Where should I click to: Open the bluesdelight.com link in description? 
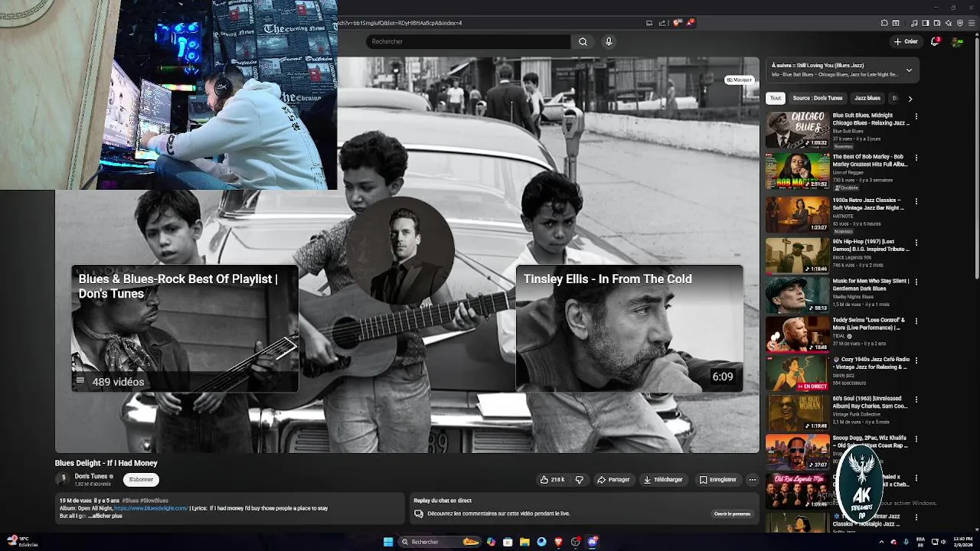151,508
